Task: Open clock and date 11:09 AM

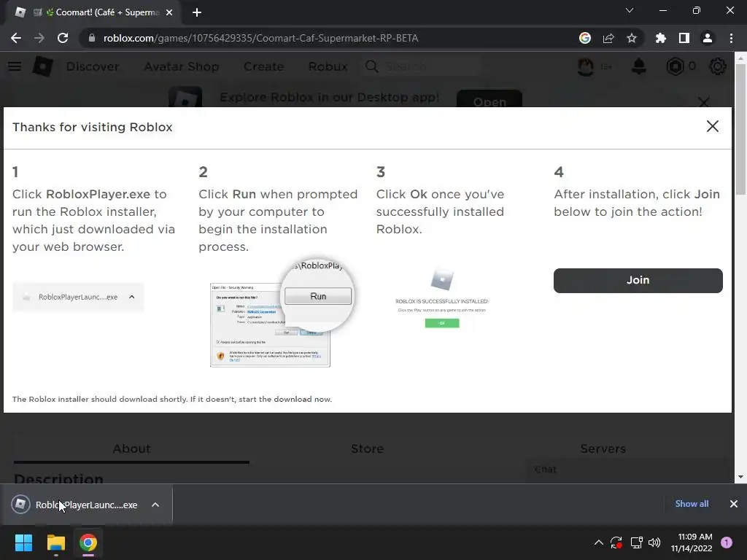Action: coord(692,542)
